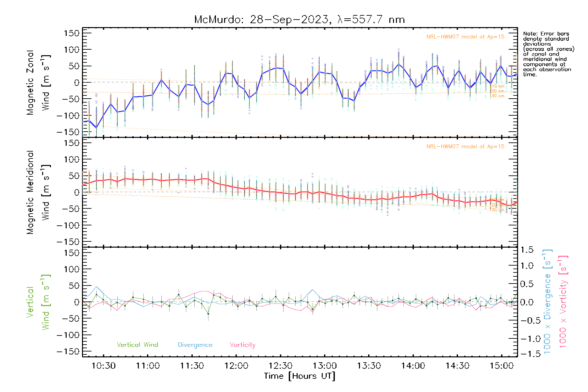This screenshot has height=392, width=588.
Task: Click the error bars note text
Action: [548, 54]
